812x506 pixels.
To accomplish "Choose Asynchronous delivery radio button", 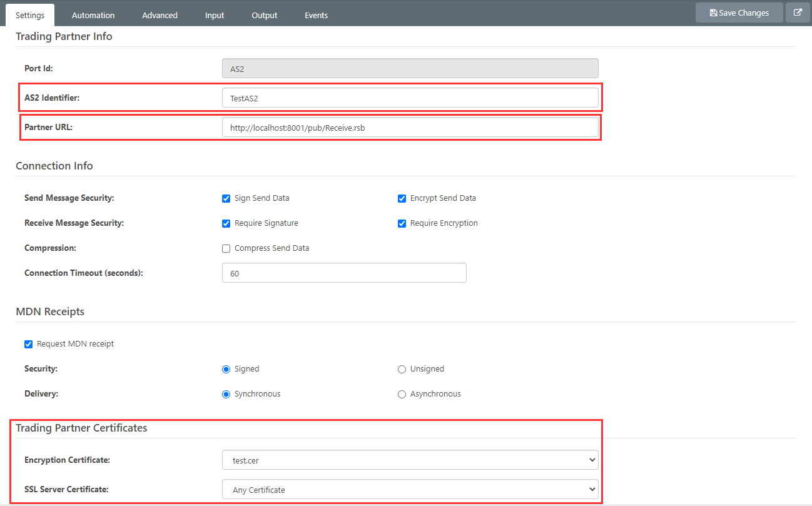I will [402, 394].
